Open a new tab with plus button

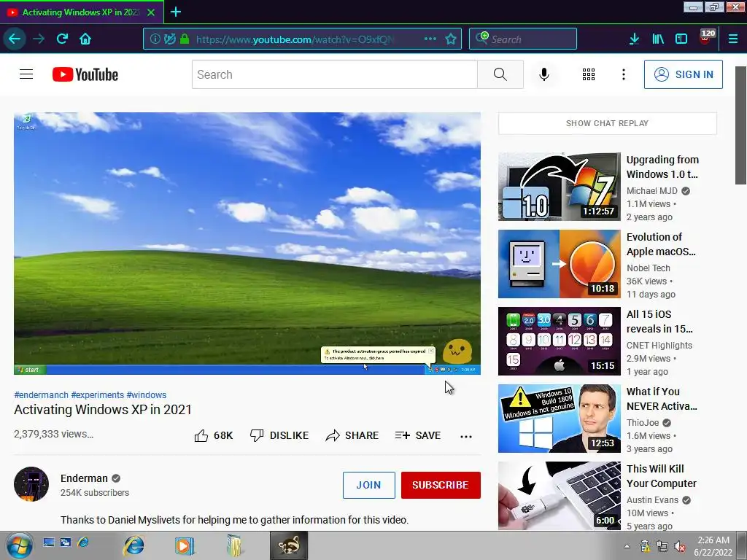tap(175, 12)
